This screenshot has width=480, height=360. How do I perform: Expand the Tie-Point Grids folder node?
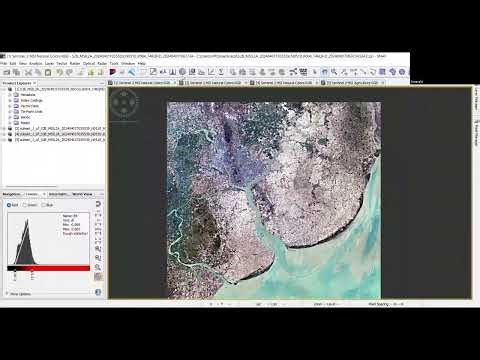click(x=10, y=112)
